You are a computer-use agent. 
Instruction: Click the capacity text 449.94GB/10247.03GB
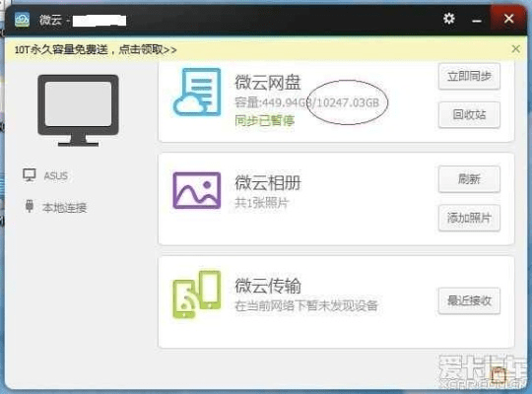[x=306, y=102]
